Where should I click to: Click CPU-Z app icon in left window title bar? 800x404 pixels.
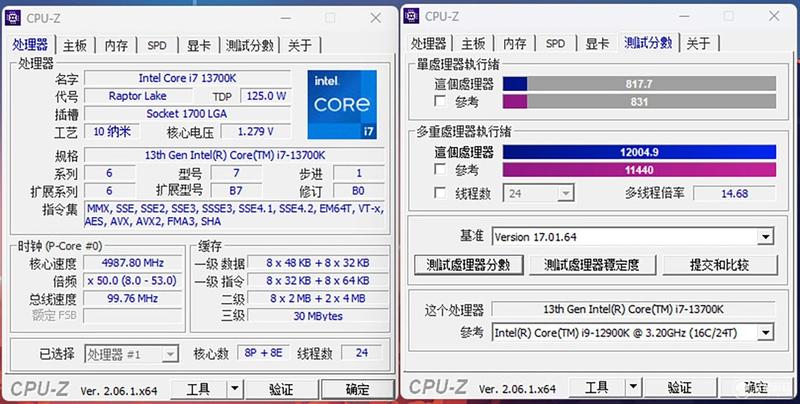coord(12,18)
